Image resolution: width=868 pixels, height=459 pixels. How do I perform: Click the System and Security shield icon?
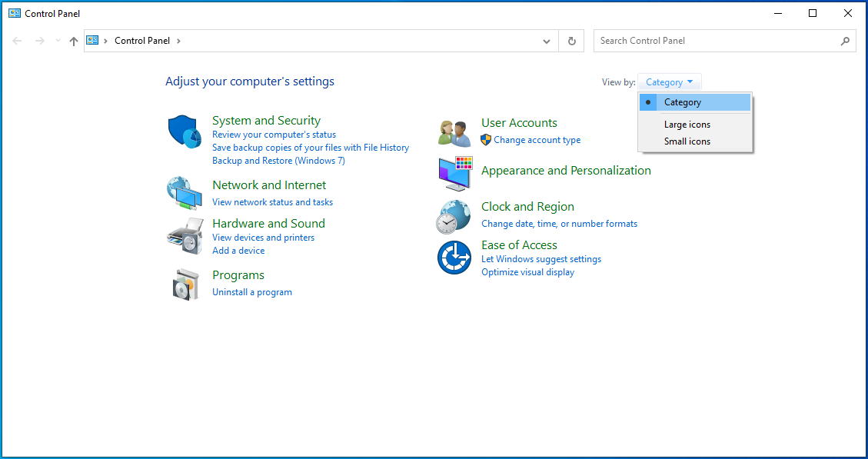(184, 132)
